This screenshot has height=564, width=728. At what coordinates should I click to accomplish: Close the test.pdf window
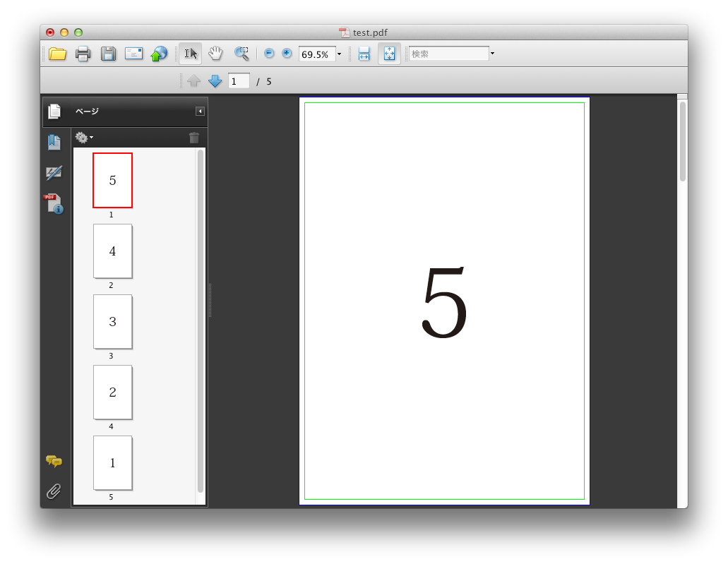pos(50,32)
